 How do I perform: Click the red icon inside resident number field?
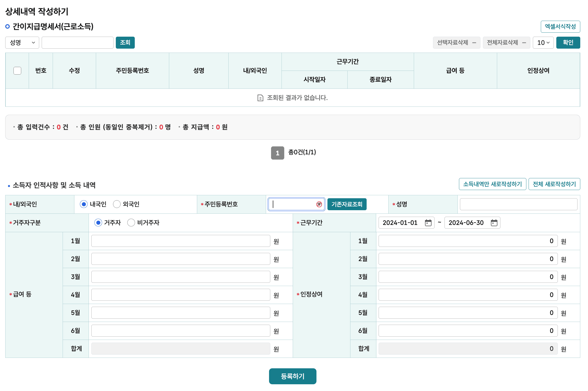click(x=319, y=204)
